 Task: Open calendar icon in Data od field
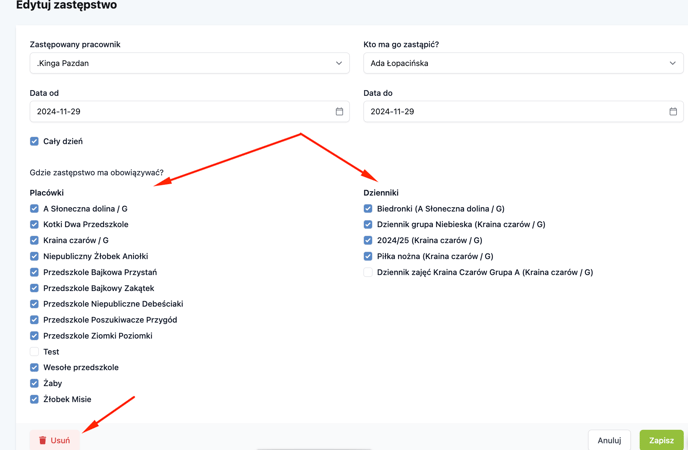coord(339,111)
